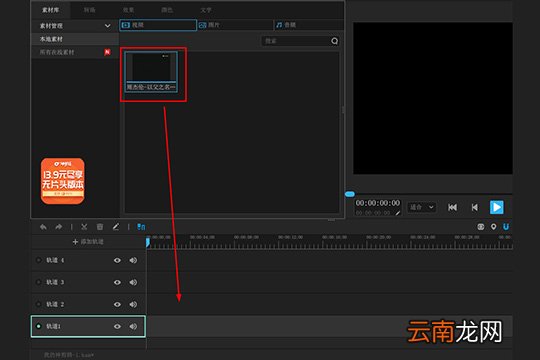The width and height of the screenshot is (540, 360).
Task: Hide 轨道1 with its eye icon
Action: (117, 326)
